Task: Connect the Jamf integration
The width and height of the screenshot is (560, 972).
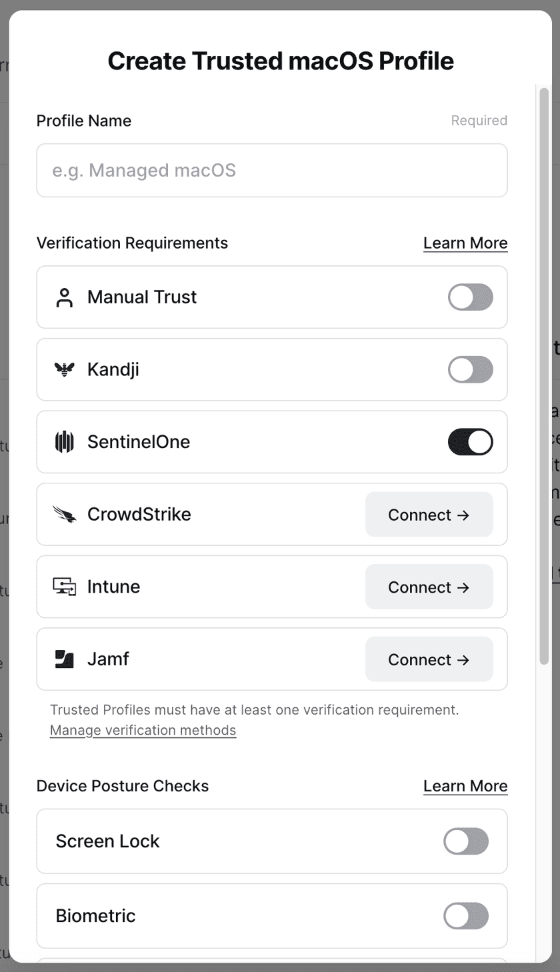Action: [x=429, y=659]
